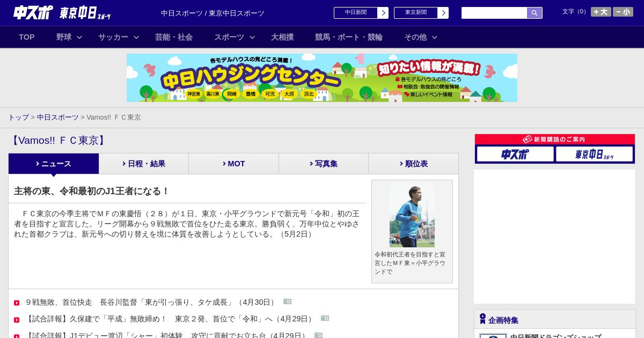Click the 企画特集 ribbon icon

[482, 319]
